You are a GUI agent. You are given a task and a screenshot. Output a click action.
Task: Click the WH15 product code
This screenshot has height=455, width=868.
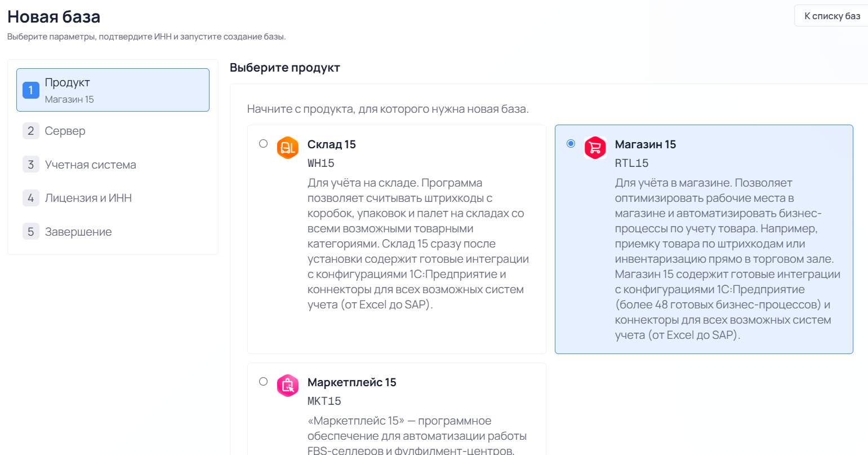(x=321, y=164)
